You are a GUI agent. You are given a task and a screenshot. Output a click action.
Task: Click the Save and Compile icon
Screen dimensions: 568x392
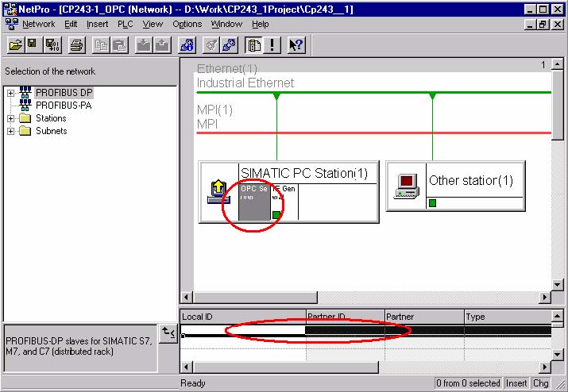click(x=52, y=45)
